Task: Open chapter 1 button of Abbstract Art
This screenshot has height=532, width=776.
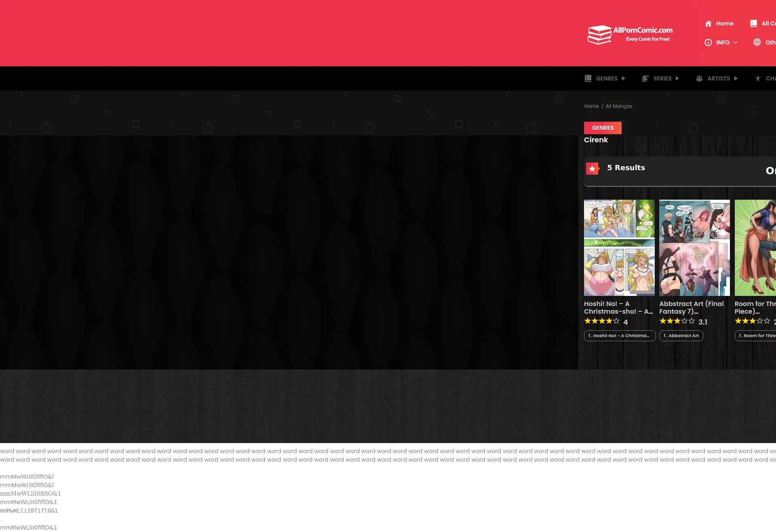Action: click(x=681, y=336)
